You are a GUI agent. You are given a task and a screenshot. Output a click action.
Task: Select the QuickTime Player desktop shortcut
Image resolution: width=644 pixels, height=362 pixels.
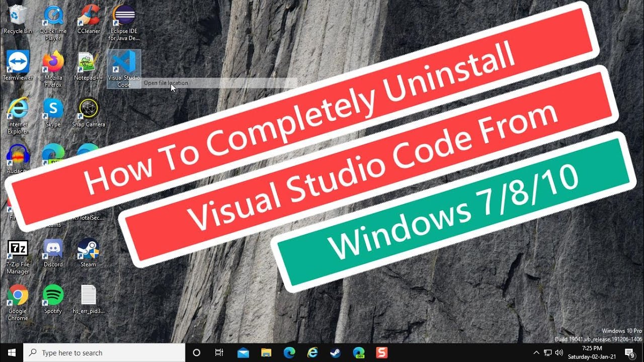coord(53,23)
